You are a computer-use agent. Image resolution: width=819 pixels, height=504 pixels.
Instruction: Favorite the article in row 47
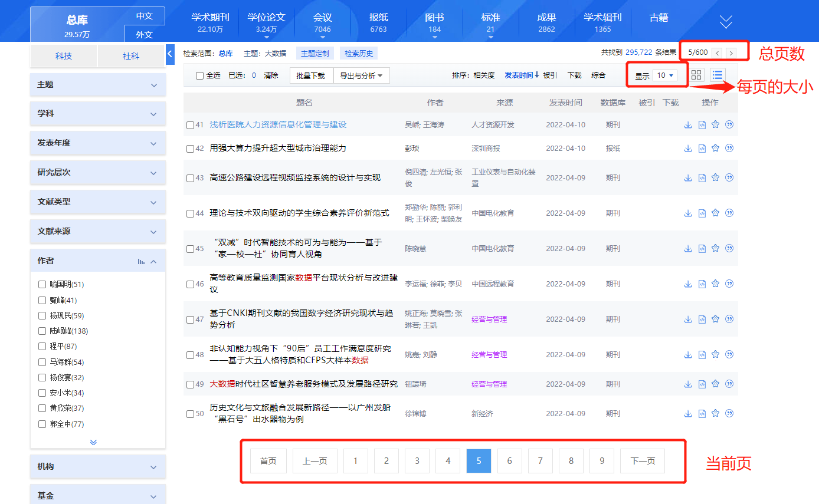[715, 319]
